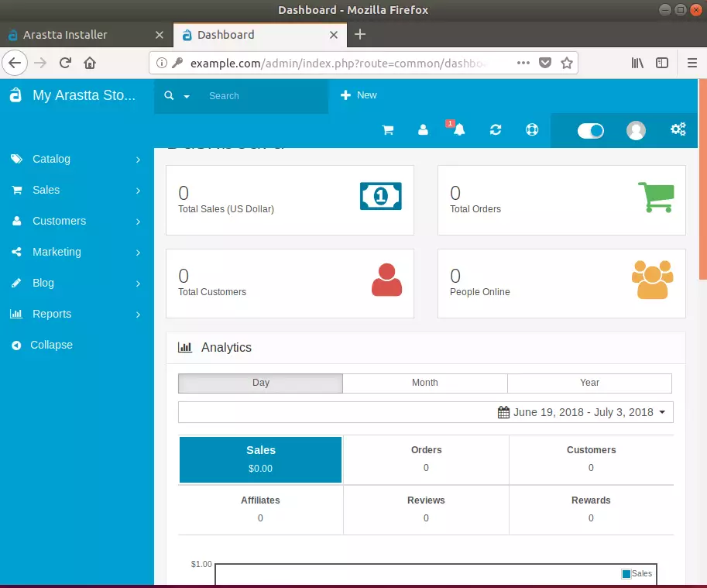
Task: Select the Rewards metric tile
Action: (591, 510)
